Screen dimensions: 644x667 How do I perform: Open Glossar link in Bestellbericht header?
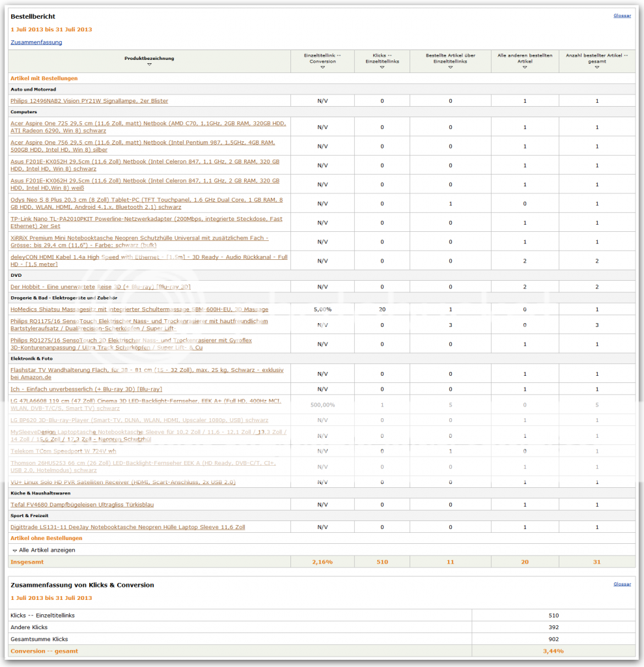pyautogui.click(x=622, y=16)
